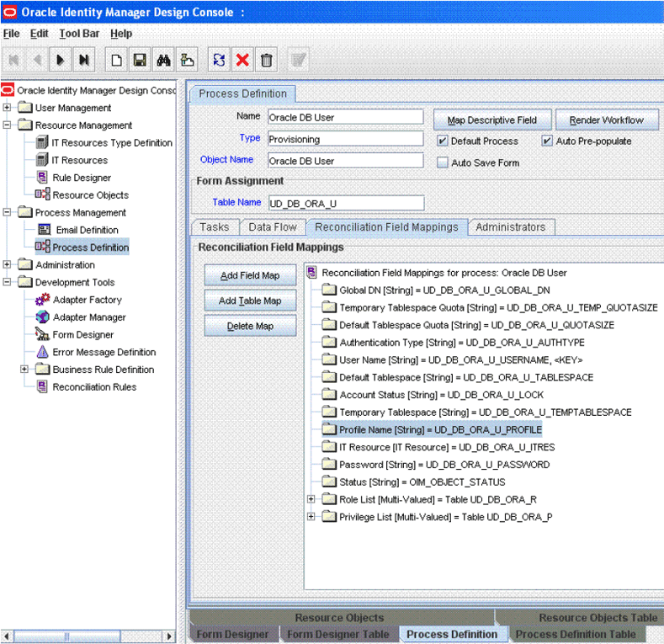Viewport: 664px width, 644px height.
Task: Open the Tool Bar menu
Action: pos(79,34)
